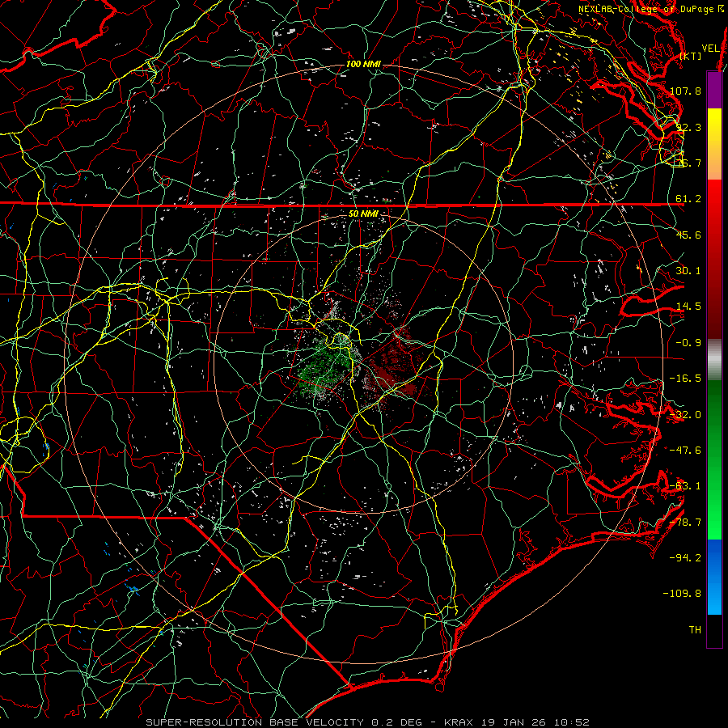The image size is (728, 728).
Task: Click the -94.2 legend value
Action: coord(686,557)
